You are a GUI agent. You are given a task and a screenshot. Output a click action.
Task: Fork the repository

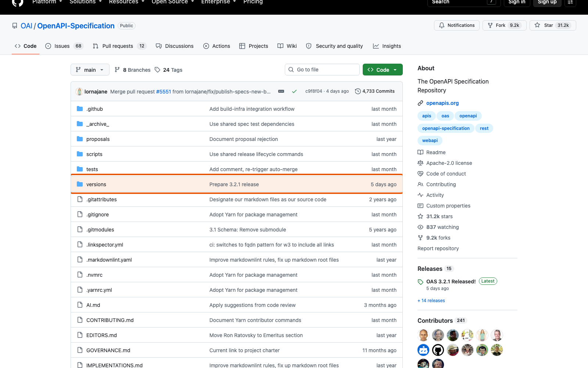click(x=505, y=25)
